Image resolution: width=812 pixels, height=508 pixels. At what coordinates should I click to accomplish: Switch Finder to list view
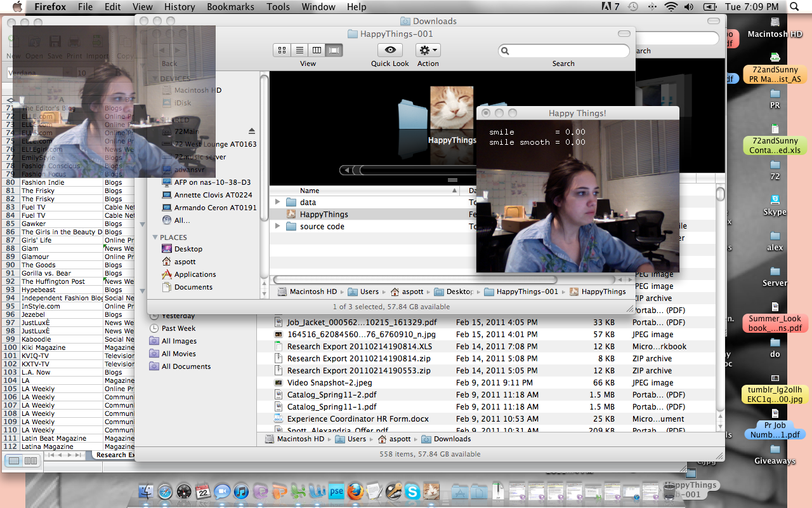pyautogui.click(x=299, y=50)
